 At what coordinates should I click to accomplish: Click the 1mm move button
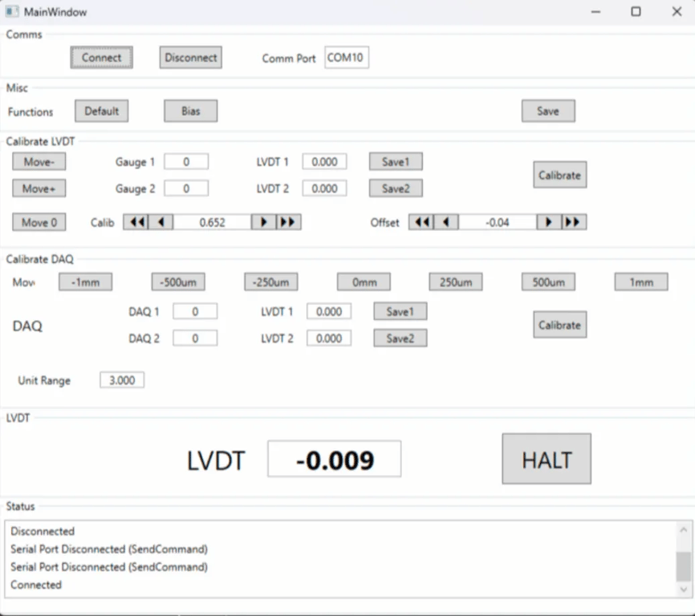641,282
